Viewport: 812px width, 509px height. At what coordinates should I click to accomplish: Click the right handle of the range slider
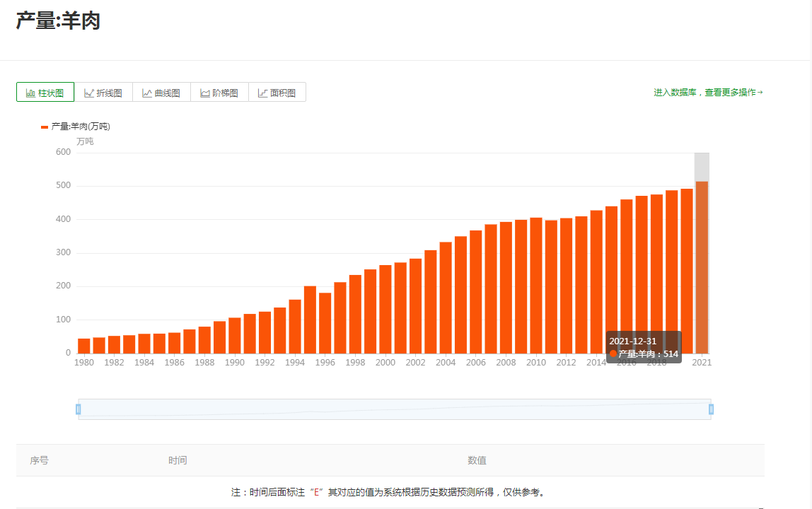click(711, 409)
